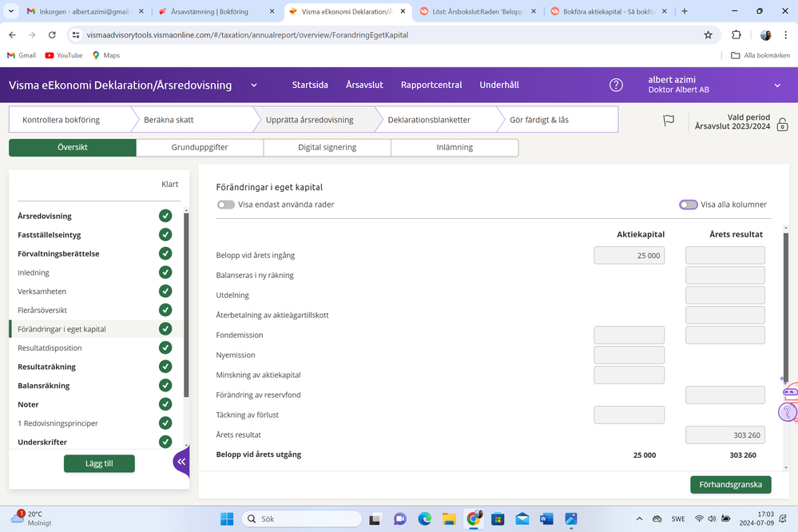Click the Utdelning Årets resultat input field
Viewport: 798px width, 532px height.
(x=725, y=296)
